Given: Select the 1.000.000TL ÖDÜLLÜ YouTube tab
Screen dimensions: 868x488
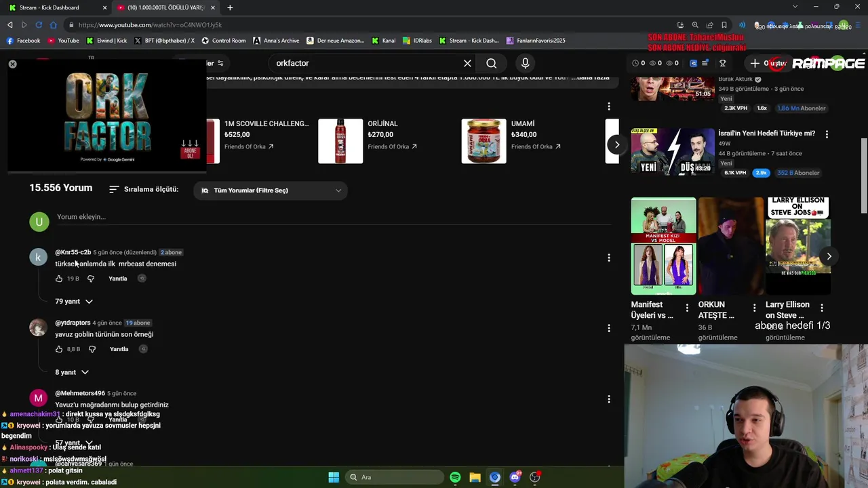Looking at the screenshot, I should (x=165, y=7).
